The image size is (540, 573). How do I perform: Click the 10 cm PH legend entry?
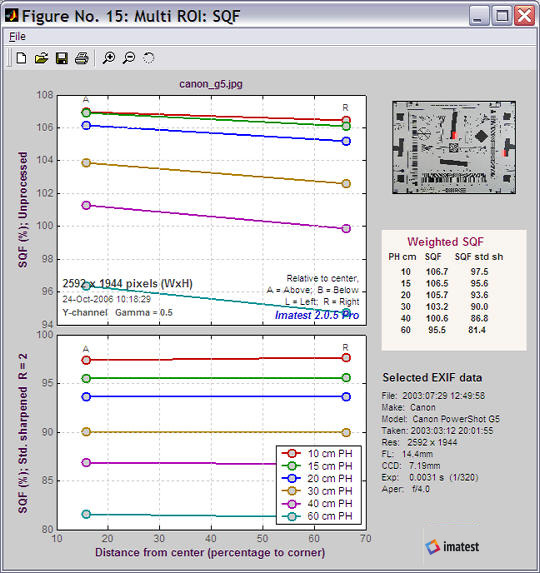[317, 454]
